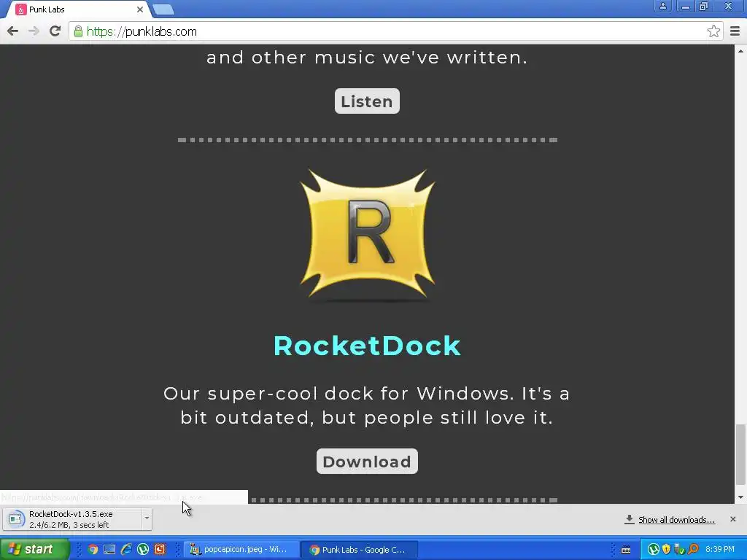Click the uTorrent system tray icon

coord(653,550)
